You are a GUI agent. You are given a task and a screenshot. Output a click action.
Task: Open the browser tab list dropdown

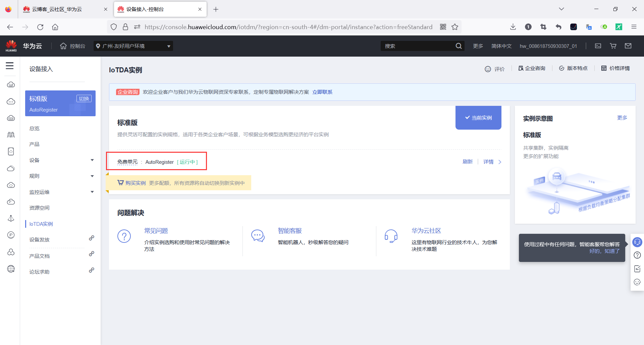click(x=561, y=9)
